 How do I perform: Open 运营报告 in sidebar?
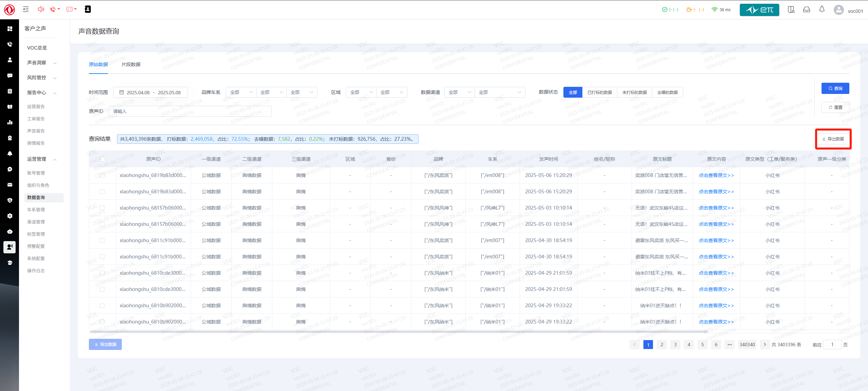click(x=36, y=106)
